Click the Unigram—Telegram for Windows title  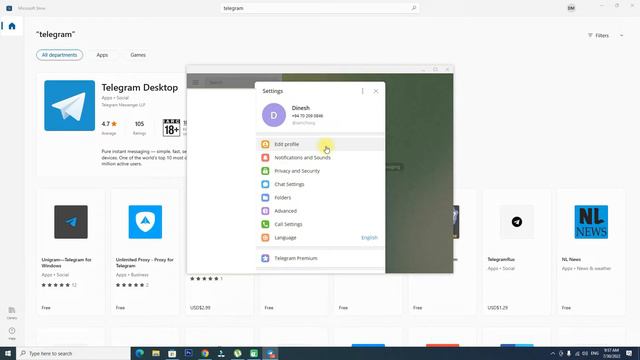[x=67, y=262]
